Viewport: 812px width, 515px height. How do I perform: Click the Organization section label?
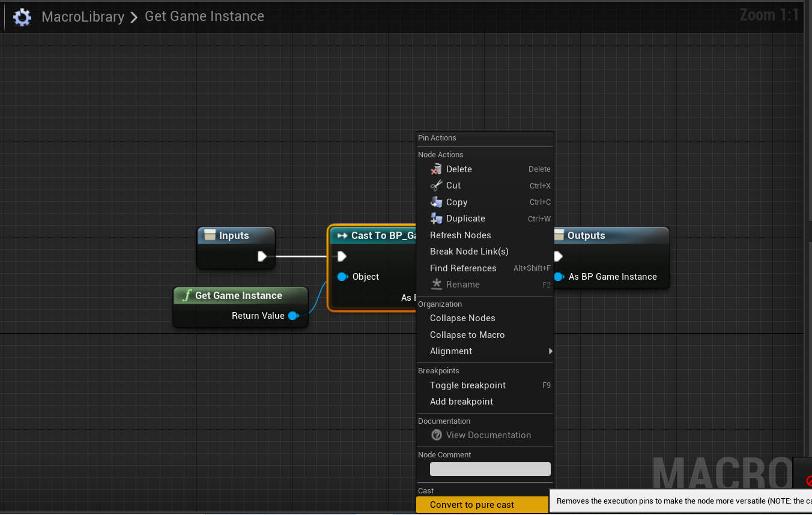coord(440,304)
